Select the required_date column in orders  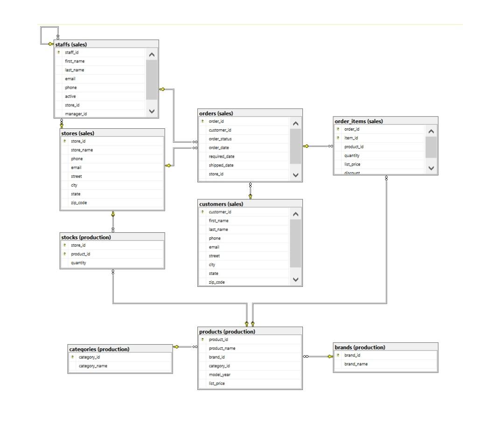244,156
